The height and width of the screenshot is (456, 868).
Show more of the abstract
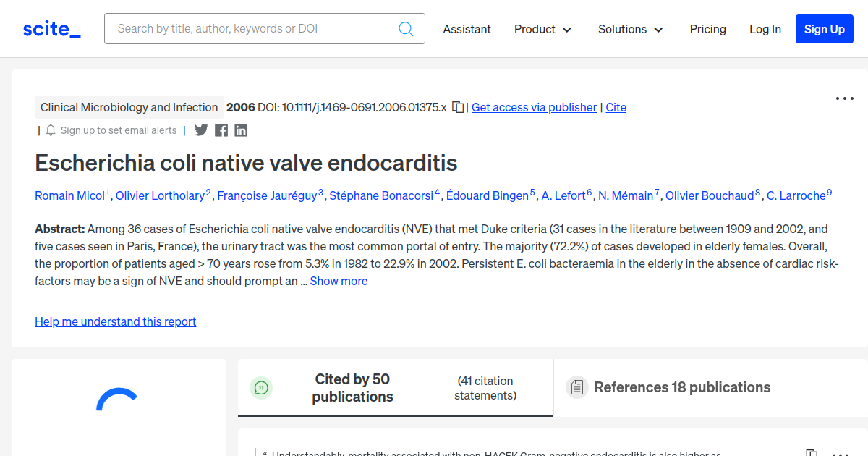click(x=339, y=281)
